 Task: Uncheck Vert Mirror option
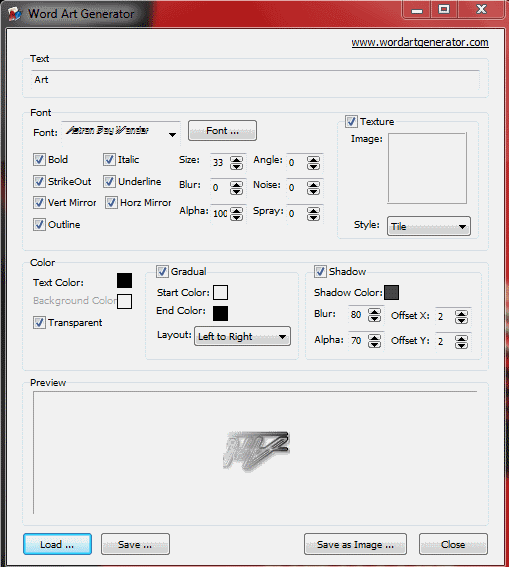tap(39, 202)
